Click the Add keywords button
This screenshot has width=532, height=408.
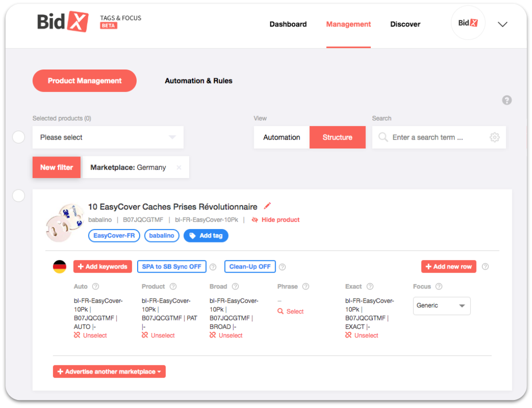pyautogui.click(x=103, y=266)
